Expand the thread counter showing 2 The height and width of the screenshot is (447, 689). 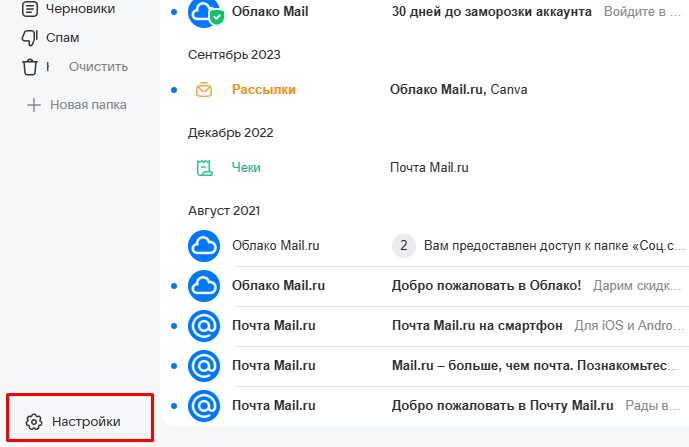tap(403, 245)
